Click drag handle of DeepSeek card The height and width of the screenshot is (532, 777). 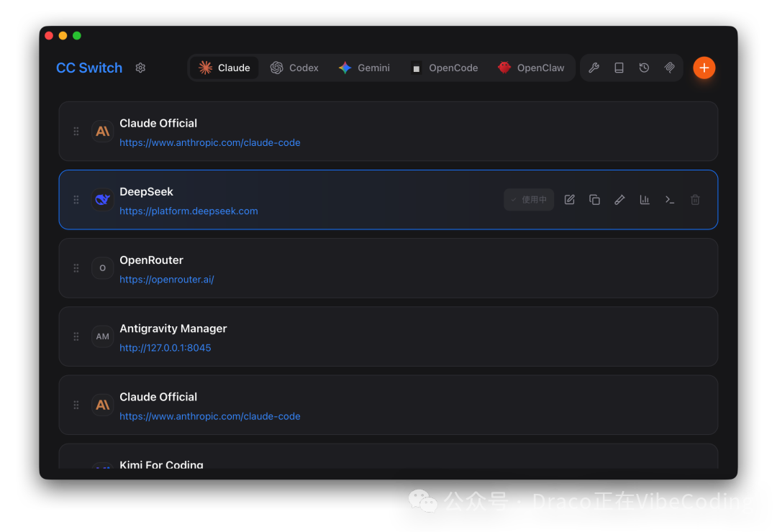(x=76, y=200)
